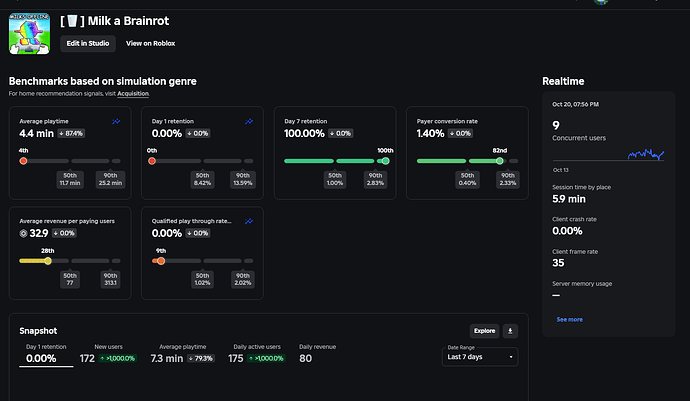690x401 pixels.
Task: Click trend chart icon on Day 1 retention card
Action: (249, 121)
